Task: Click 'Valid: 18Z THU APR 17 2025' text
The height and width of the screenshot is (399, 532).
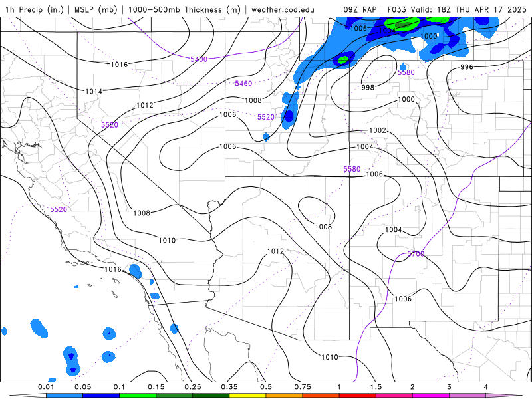Action: click(x=469, y=9)
